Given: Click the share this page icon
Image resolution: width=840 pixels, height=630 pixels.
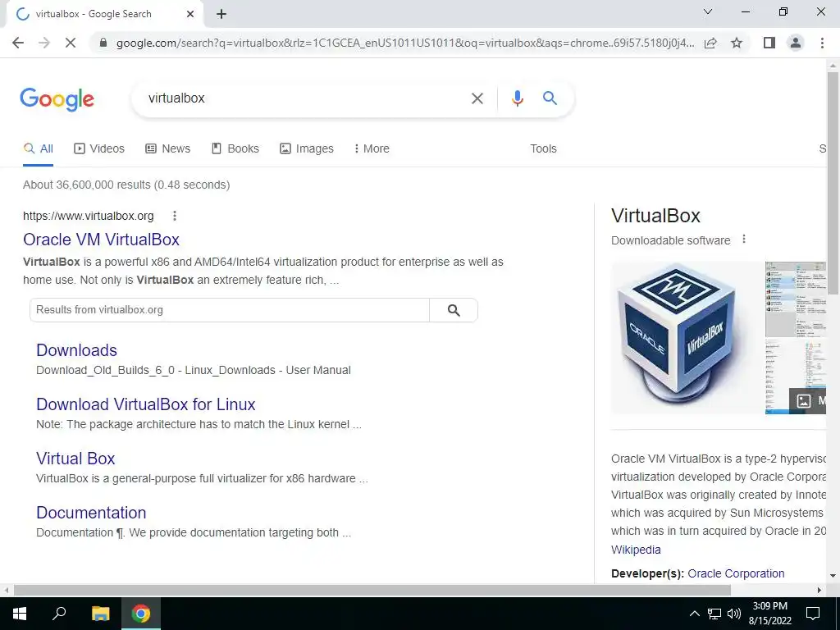Looking at the screenshot, I should (x=710, y=43).
